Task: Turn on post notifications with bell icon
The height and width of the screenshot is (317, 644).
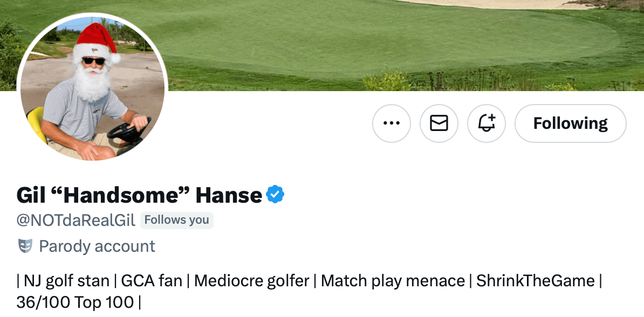Action: tap(487, 123)
